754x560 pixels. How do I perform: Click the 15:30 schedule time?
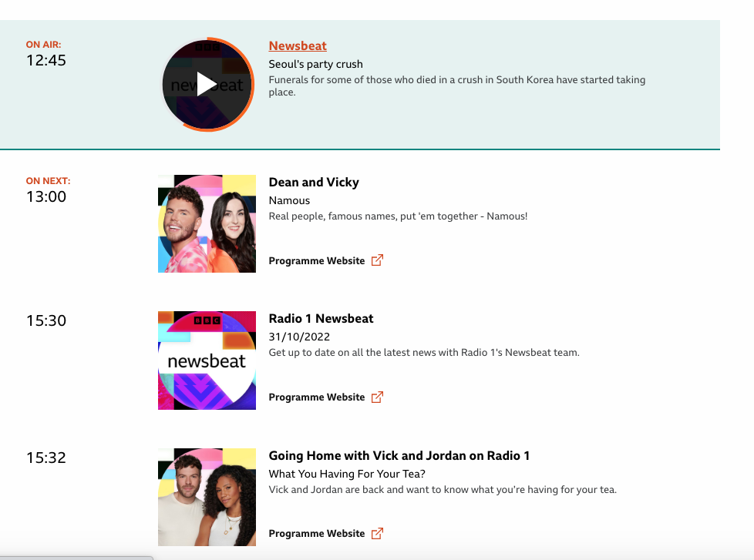[x=46, y=320]
